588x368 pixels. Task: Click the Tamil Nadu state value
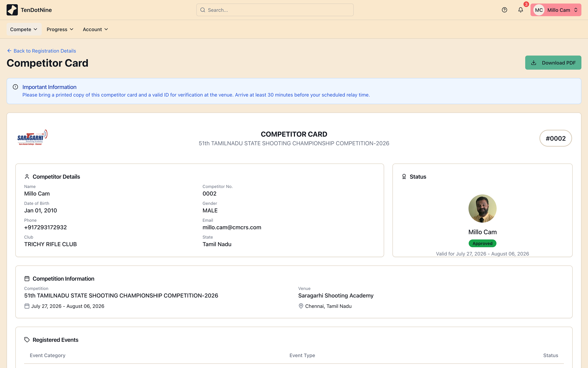tap(217, 244)
